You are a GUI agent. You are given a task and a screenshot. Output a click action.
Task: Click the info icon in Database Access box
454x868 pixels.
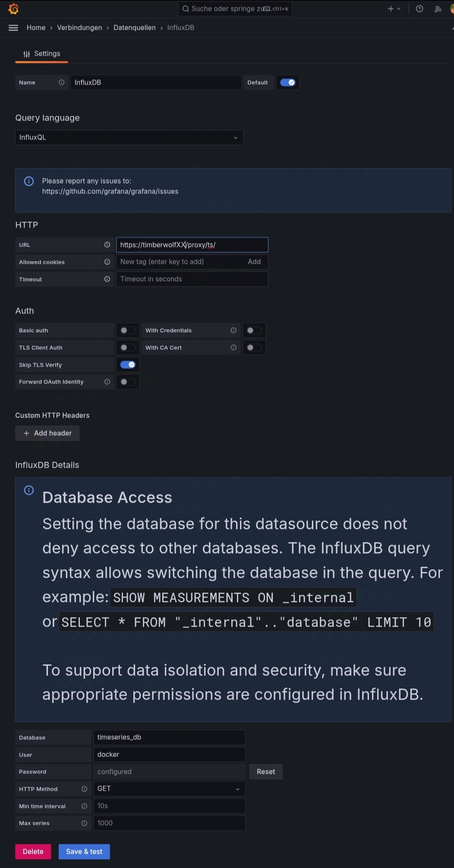(x=29, y=490)
